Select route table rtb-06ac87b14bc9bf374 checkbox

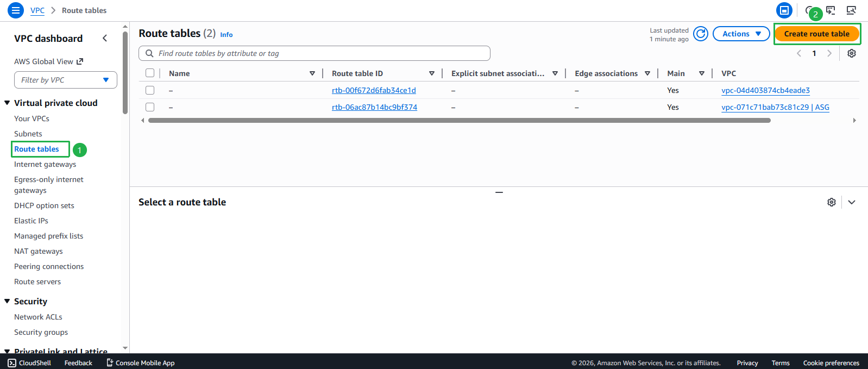(x=150, y=107)
